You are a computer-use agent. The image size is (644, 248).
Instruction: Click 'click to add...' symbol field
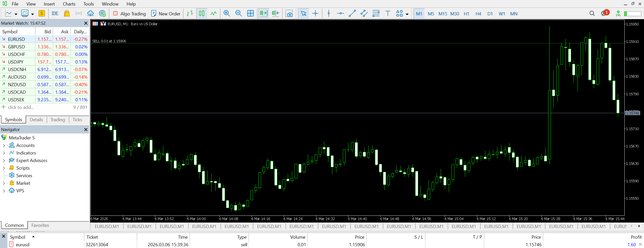click(21, 107)
